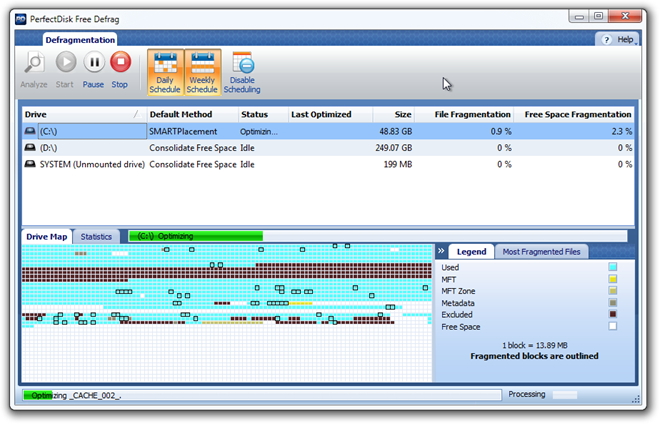Click the 0.9 % file fragmentation value

(x=500, y=131)
